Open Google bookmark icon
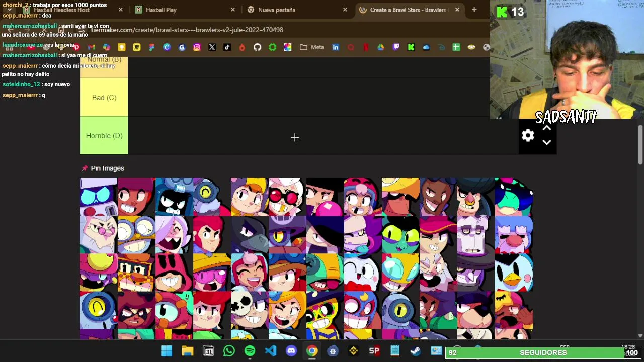The image size is (644, 362). (182, 47)
